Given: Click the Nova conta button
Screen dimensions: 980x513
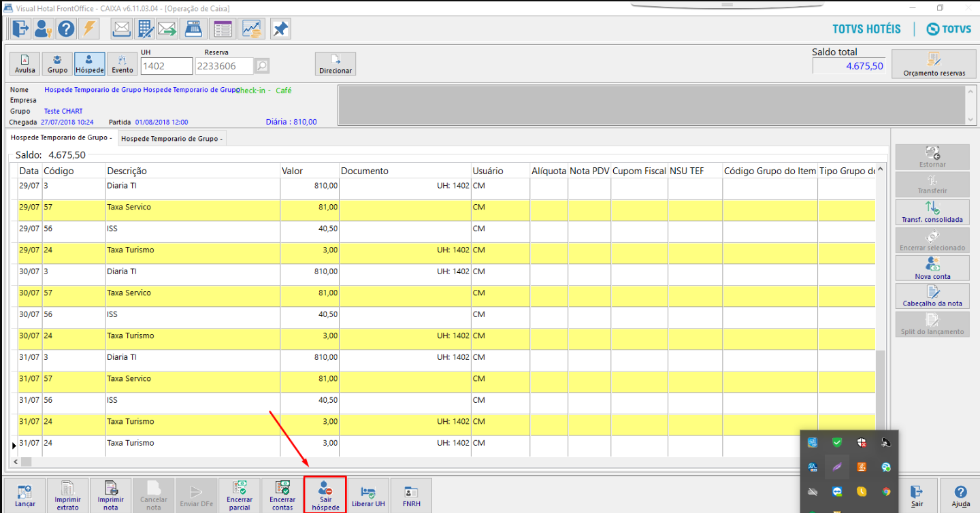Looking at the screenshot, I should (x=932, y=268).
